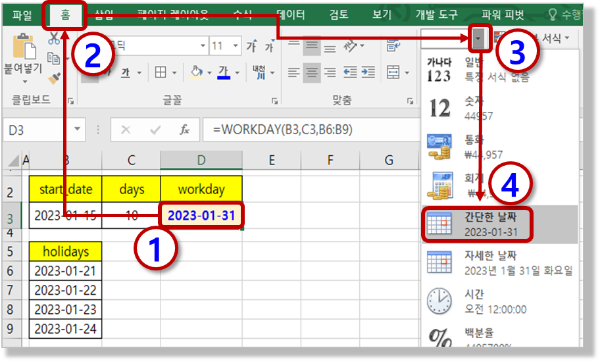
Task: Click the Wrap Text icon
Action: click(393, 46)
